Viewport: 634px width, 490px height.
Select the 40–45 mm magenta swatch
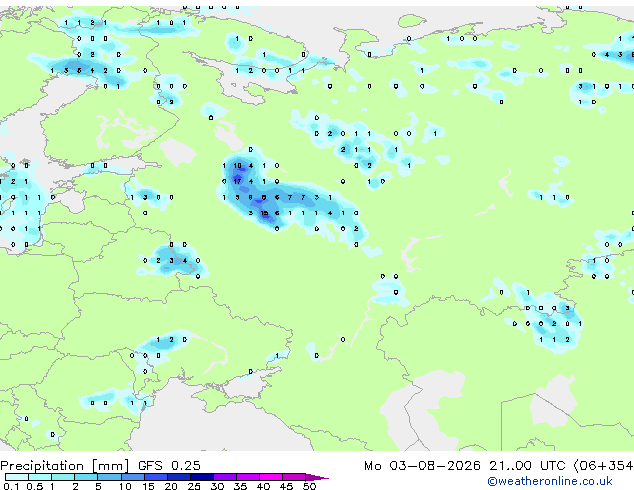click(271, 477)
